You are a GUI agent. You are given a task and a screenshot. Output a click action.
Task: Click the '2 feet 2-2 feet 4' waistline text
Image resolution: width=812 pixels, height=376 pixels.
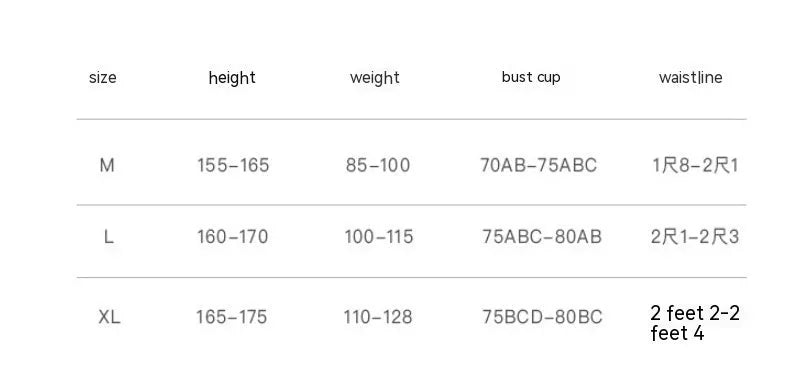click(695, 323)
